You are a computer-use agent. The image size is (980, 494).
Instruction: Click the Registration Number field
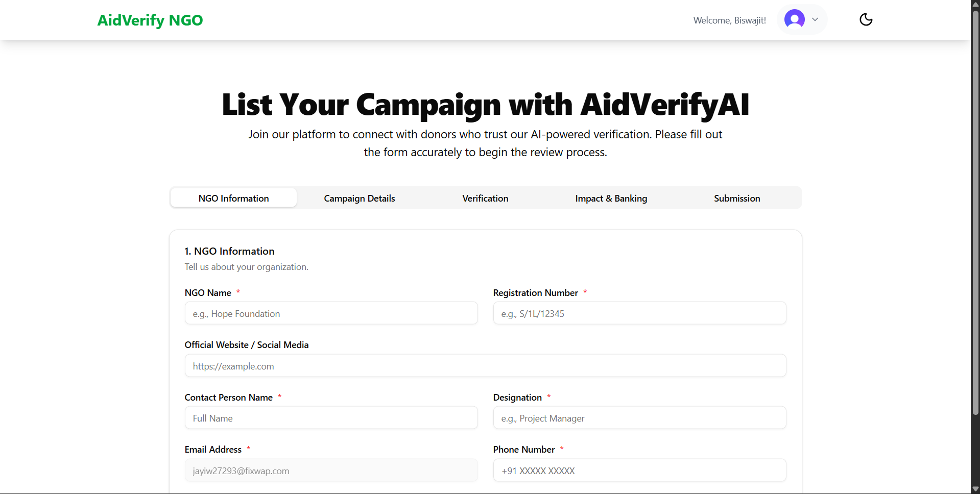coord(639,313)
